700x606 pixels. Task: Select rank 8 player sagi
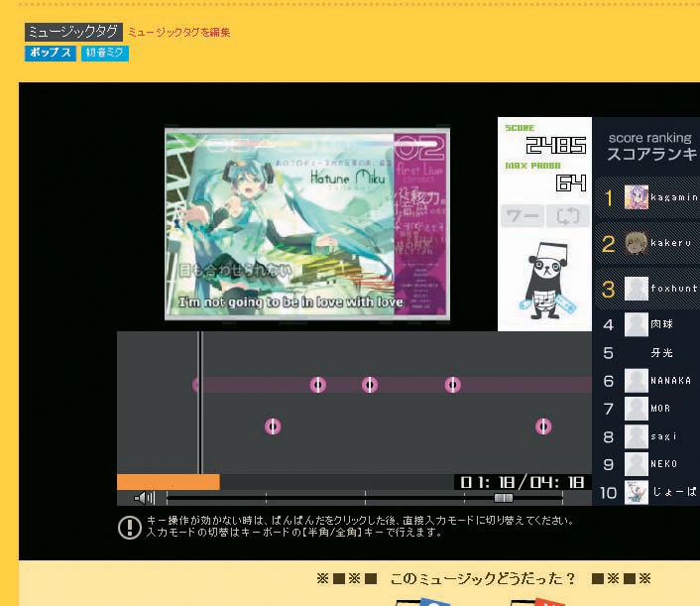click(x=663, y=436)
